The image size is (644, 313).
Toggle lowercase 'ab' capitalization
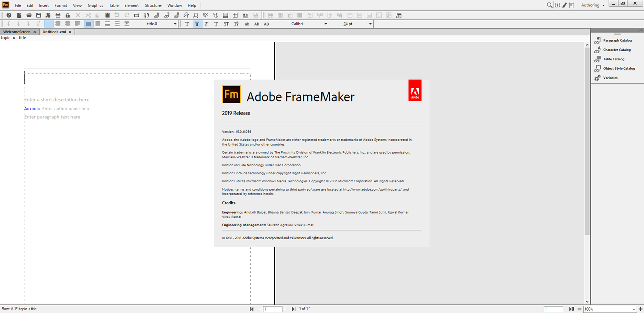tap(247, 24)
